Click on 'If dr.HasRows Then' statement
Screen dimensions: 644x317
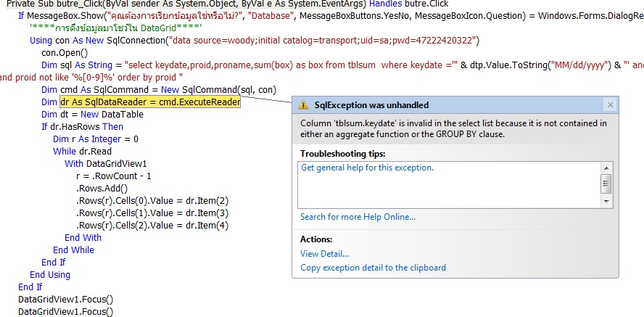82,127
